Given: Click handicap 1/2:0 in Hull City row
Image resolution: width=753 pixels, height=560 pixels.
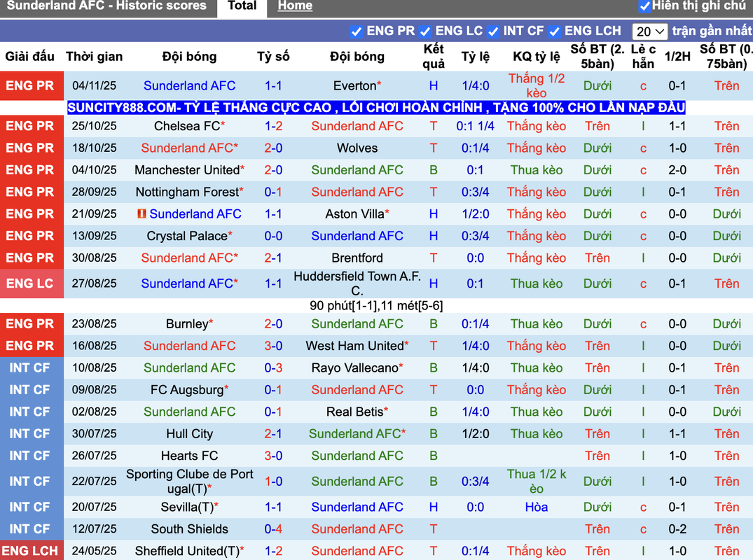Looking at the screenshot, I should tap(476, 434).
